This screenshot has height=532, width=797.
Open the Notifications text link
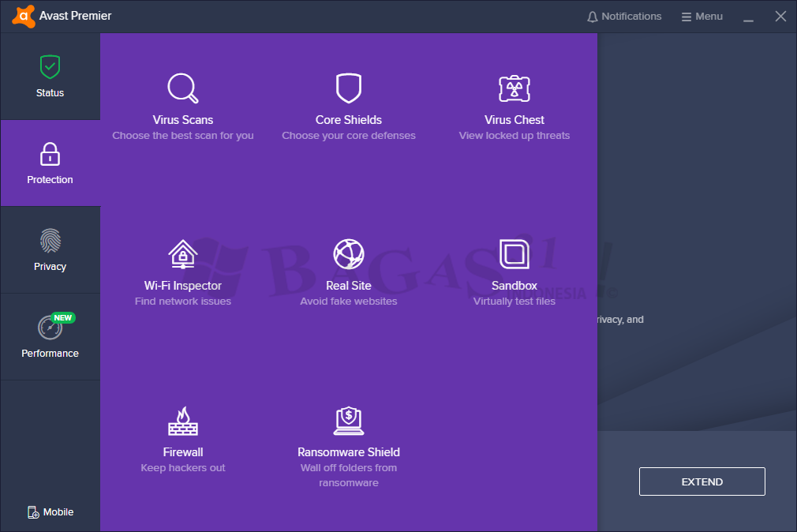pos(631,17)
